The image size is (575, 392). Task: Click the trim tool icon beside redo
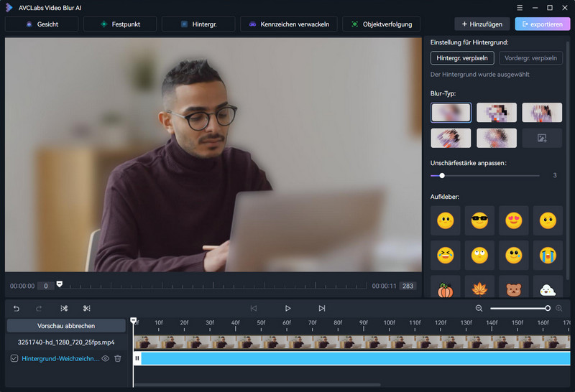tap(64, 309)
